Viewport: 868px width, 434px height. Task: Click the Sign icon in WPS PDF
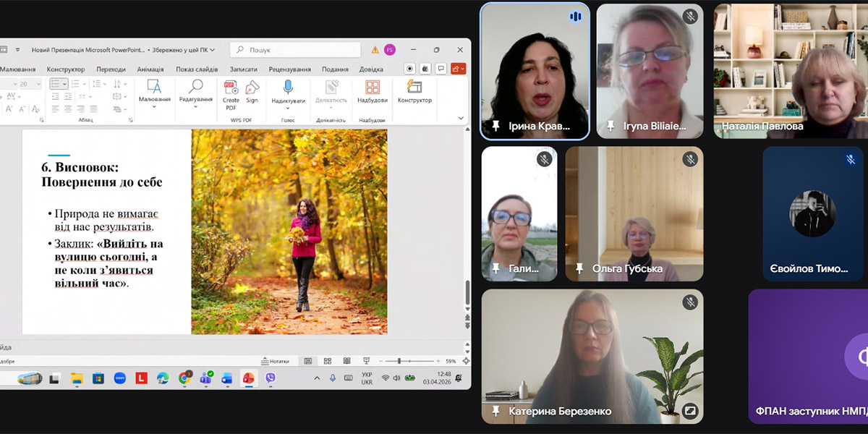tap(252, 91)
